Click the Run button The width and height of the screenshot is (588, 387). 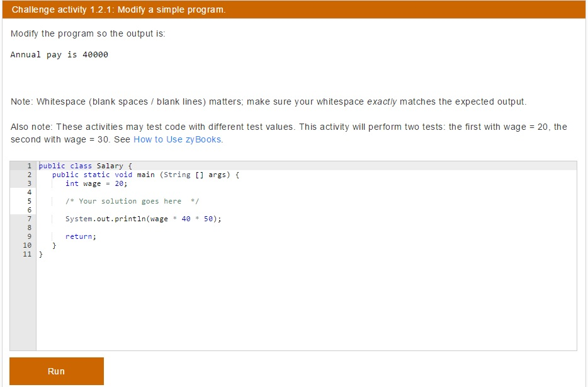[56, 371]
